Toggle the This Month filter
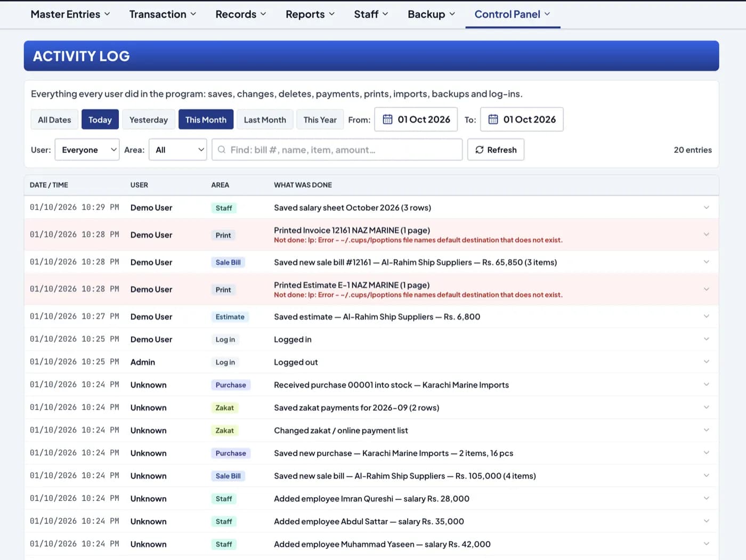 (206, 119)
